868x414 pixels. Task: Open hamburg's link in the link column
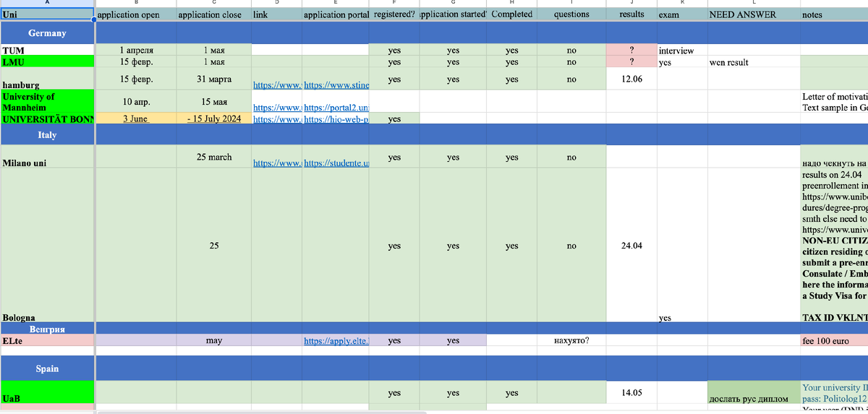pos(277,85)
